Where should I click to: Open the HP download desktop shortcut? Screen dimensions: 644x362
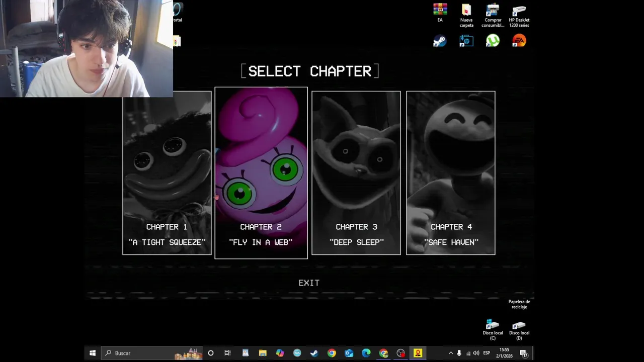click(466, 41)
